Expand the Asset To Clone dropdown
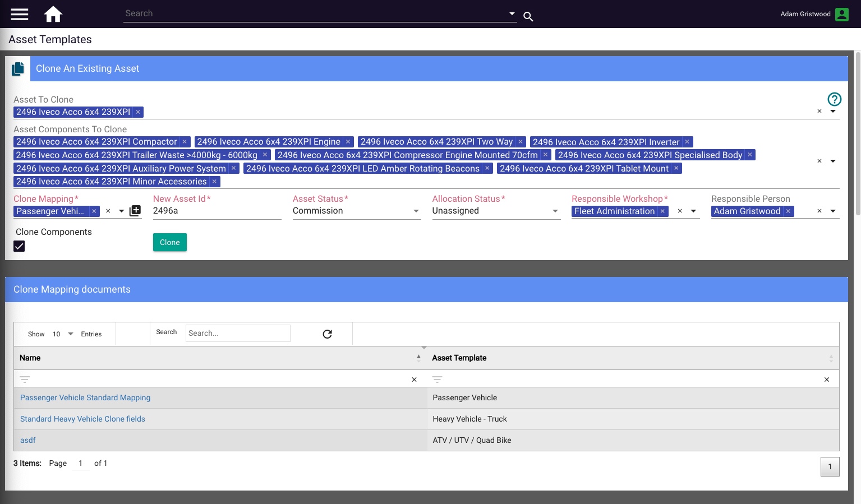Screen dimensions: 861x504 pos(833,111)
